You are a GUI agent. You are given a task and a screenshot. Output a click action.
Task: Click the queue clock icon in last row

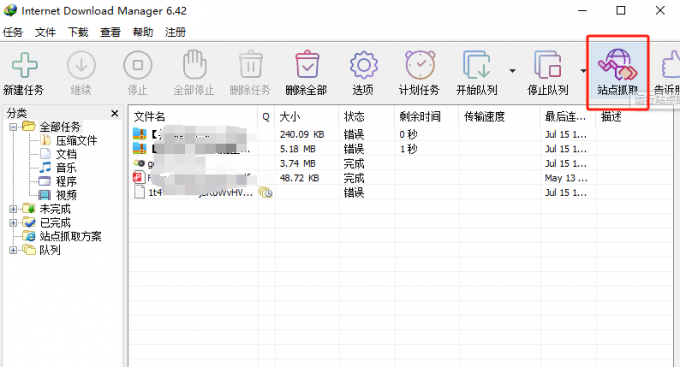pyautogui.click(x=265, y=192)
